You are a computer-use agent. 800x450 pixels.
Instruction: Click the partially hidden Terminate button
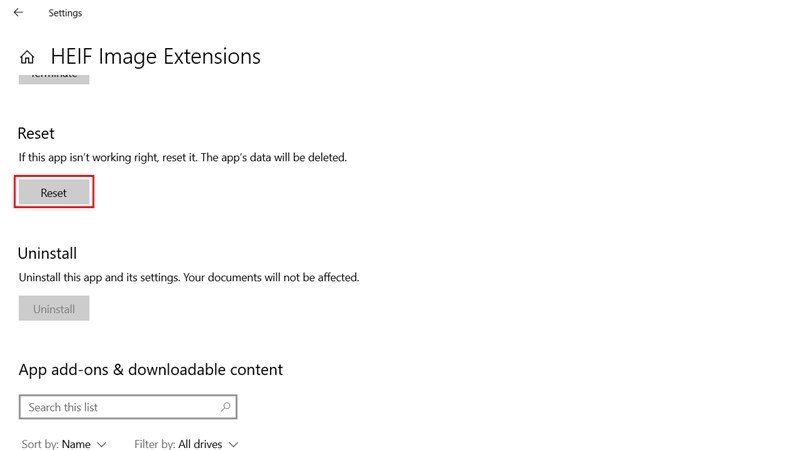coord(54,76)
